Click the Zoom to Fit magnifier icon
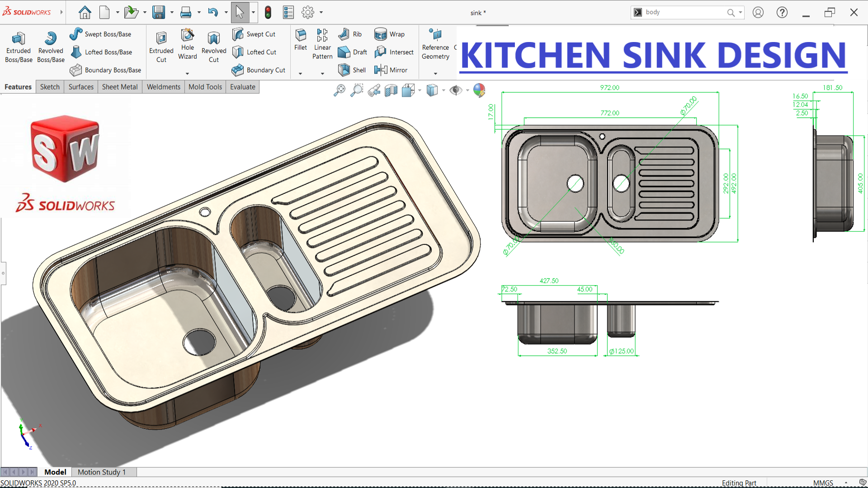The image size is (868, 488). click(339, 90)
